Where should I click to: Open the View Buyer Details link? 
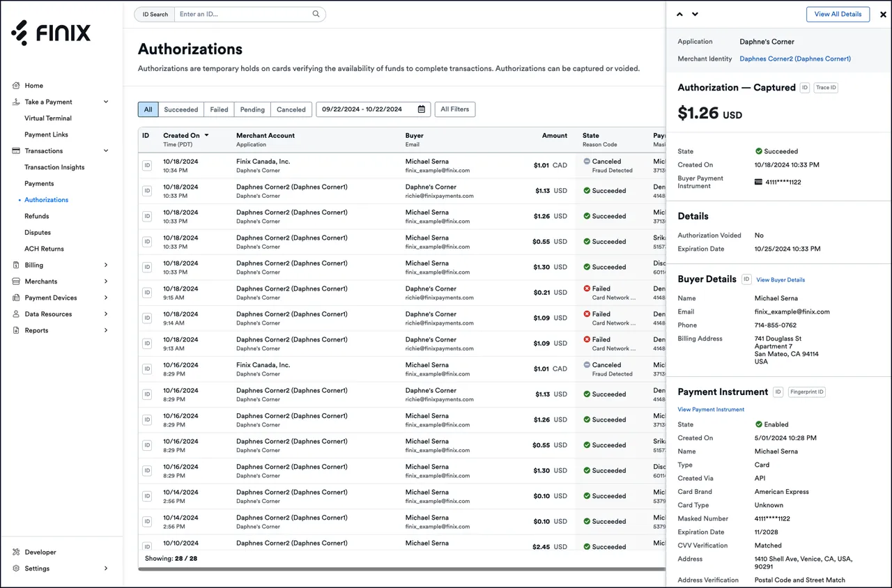tap(780, 280)
